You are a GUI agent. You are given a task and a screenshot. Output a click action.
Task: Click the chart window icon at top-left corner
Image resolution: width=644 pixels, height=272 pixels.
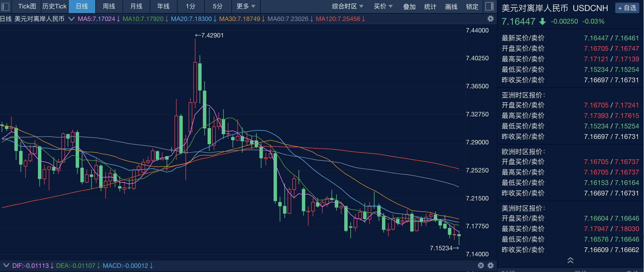(x=5, y=7)
